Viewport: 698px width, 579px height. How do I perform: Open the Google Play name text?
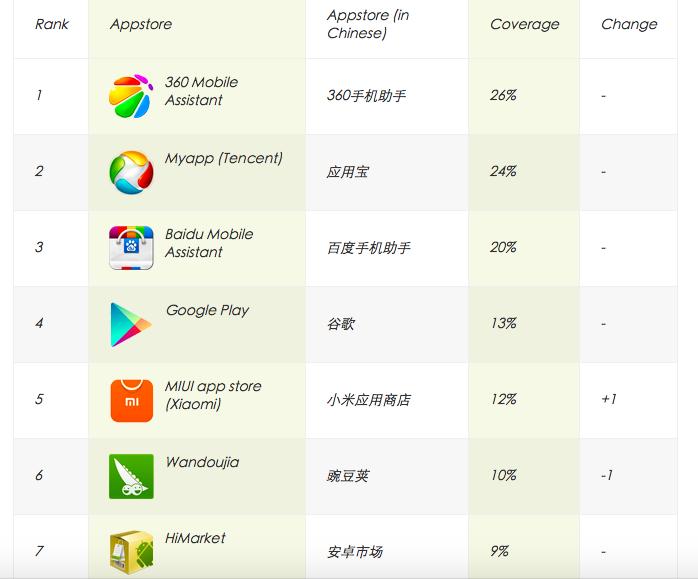[x=207, y=310]
